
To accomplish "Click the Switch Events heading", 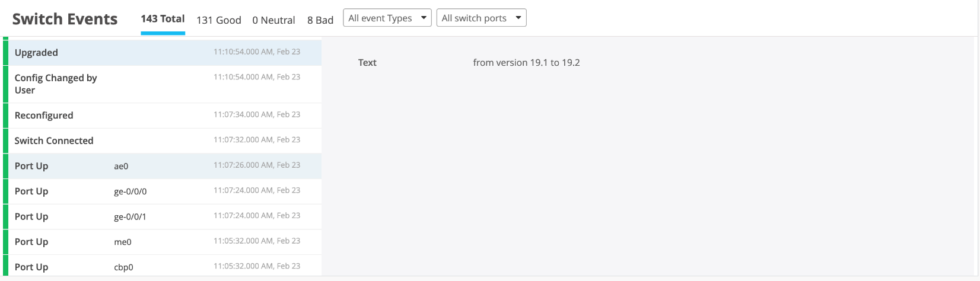I will click(x=65, y=19).
